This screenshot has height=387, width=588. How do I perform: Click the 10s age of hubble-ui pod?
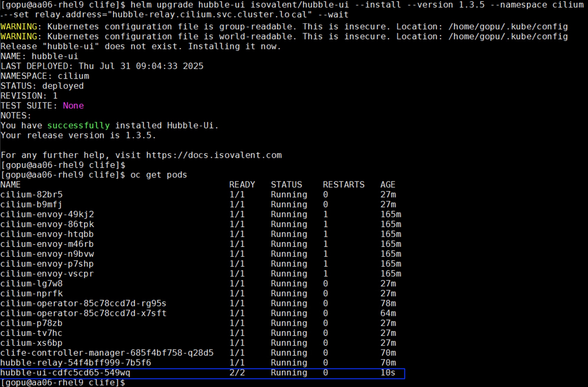(x=388, y=373)
